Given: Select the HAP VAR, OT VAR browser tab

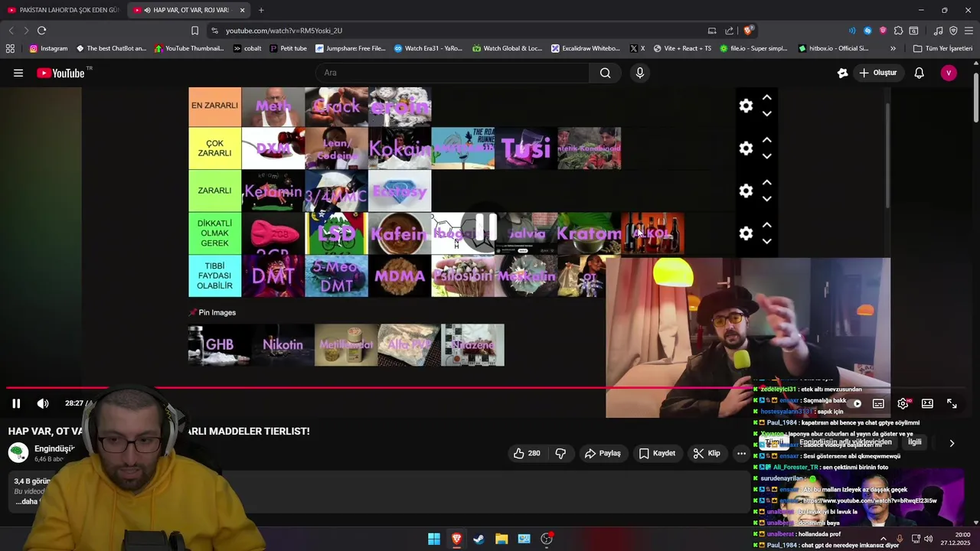Looking at the screenshot, I should click(189, 10).
